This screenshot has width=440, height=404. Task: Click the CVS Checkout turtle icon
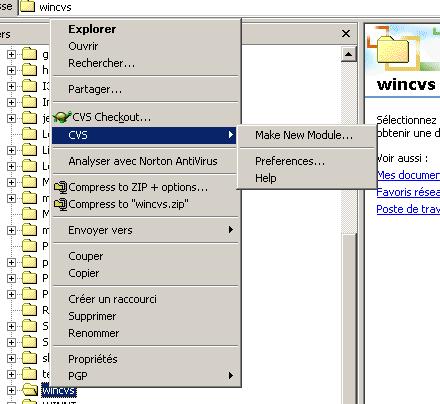pos(62,117)
